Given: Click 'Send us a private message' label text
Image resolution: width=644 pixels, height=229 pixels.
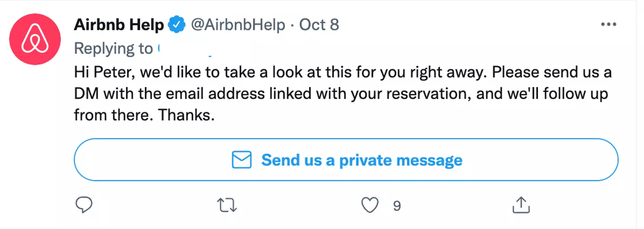Looking at the screenshot, I should click(361, 160).
